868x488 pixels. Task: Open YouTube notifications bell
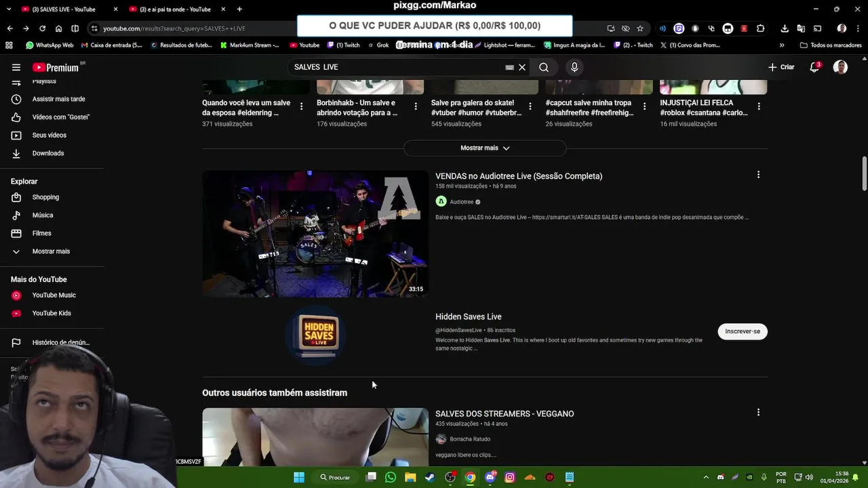click(814, 67)
